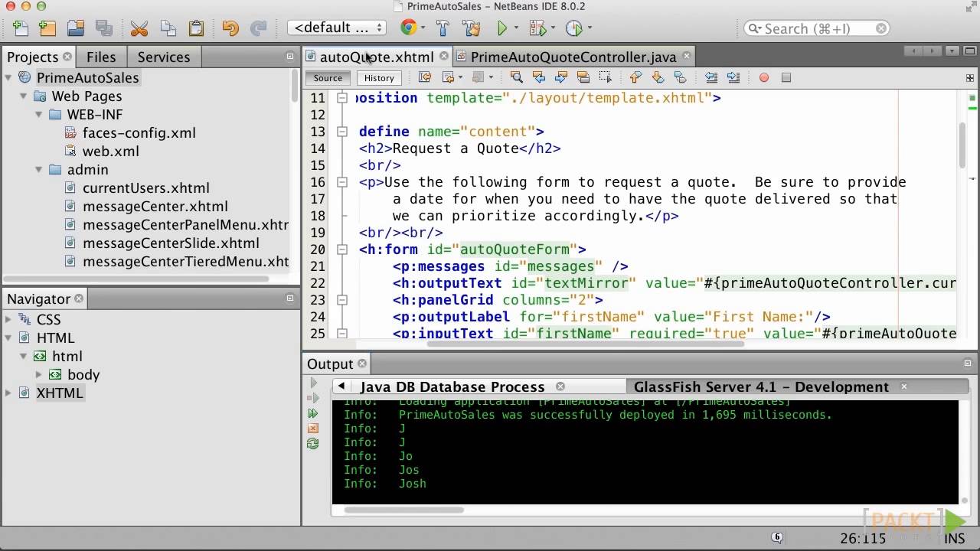Open currentUsers.xhtml file

(x=145, y=187)
